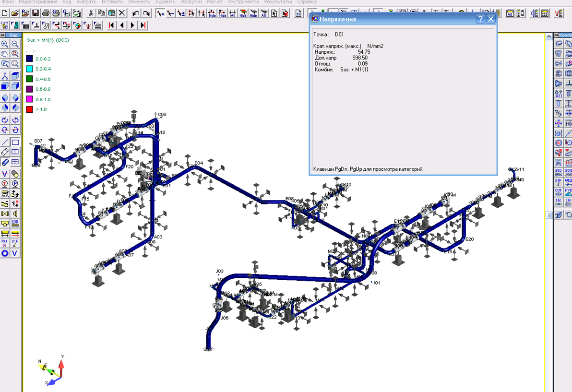Viewport: 572px width, 392px height.
Task: Click the Paste clipboard icon
Action: [112, 13]
